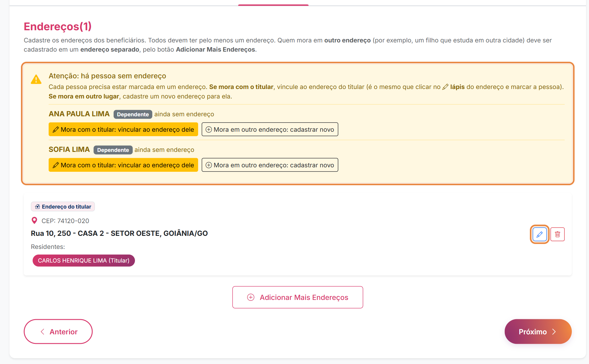Click the house icon in Endereço do titular badge
Screen dimensions: 589x364
(38, 207)
